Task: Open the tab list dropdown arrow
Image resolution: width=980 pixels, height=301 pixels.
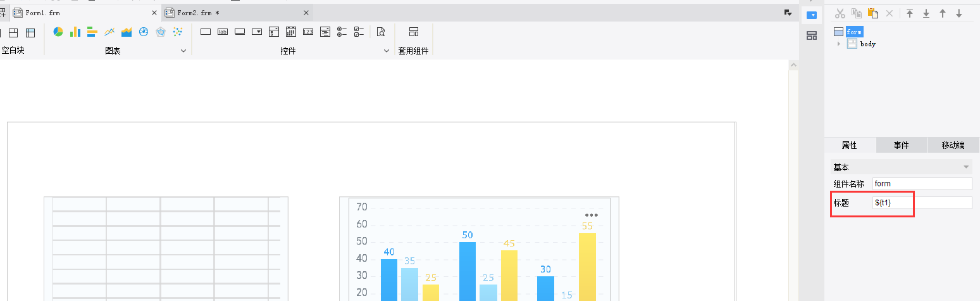Action: (788, 13)
